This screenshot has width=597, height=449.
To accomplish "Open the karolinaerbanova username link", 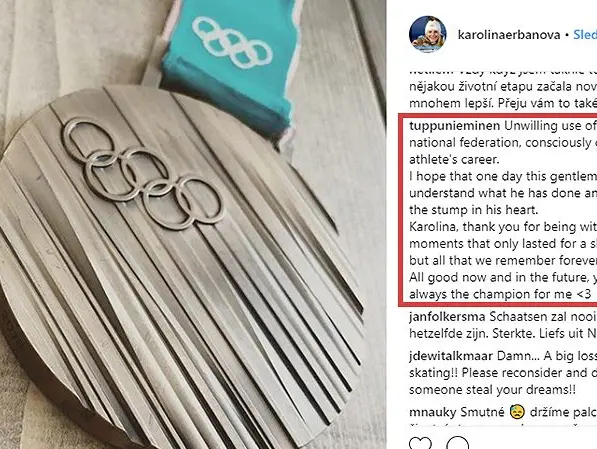I will (509, 35).
